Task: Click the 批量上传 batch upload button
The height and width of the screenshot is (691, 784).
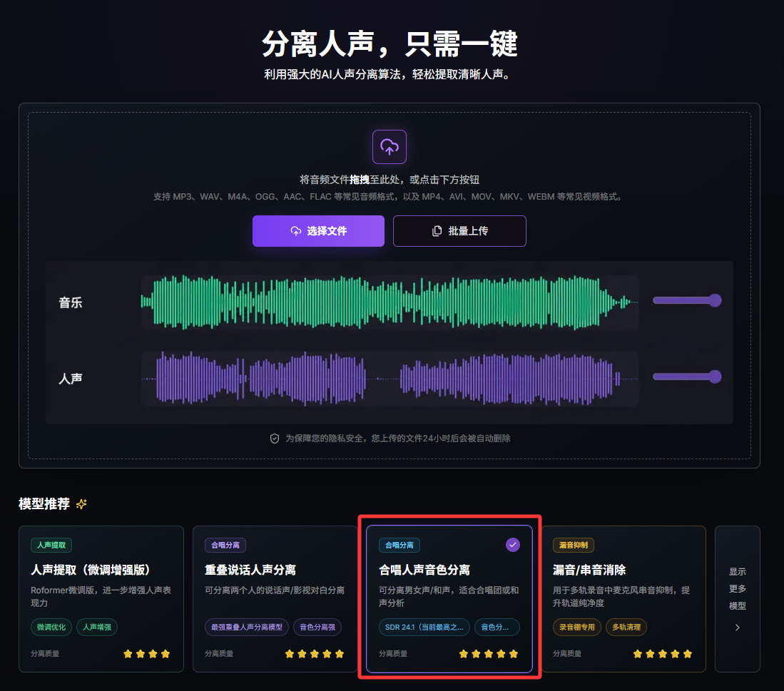Action: click(459, 231)
